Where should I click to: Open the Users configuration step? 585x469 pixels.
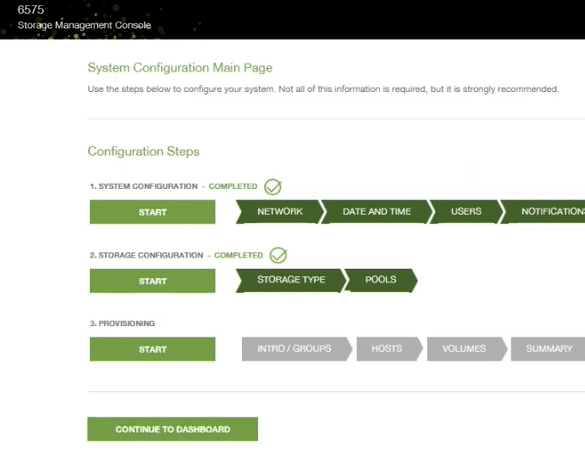466,212
